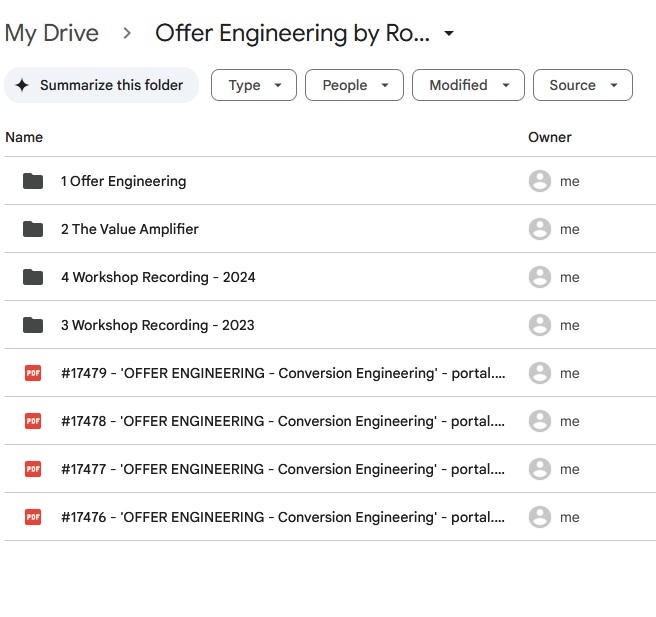Viewport: 656px width, 617px height.
Task: Select 4 Workshop Recording - 2024 folder name
Action: 158,277
